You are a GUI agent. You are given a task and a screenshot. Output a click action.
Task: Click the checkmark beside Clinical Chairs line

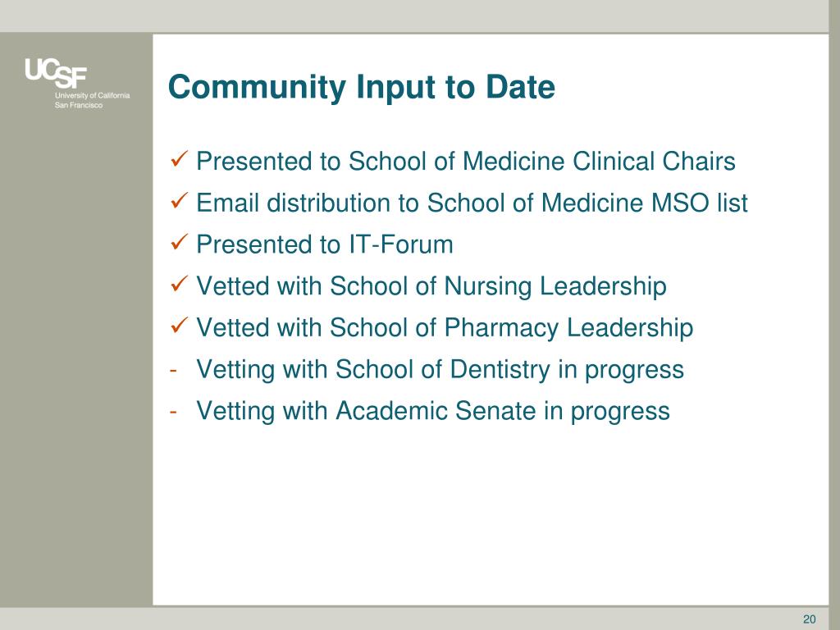[179, 159]
